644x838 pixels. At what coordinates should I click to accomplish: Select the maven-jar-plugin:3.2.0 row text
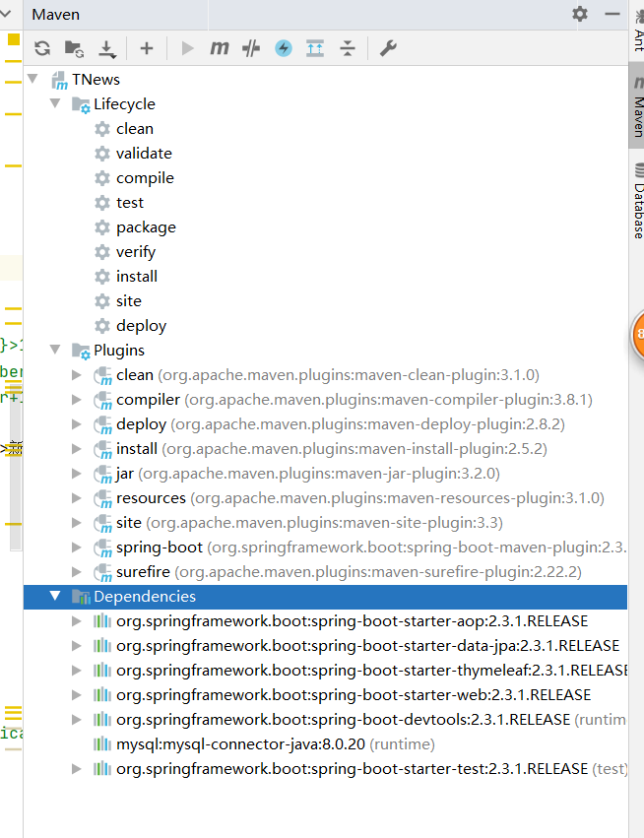(308, 474)
